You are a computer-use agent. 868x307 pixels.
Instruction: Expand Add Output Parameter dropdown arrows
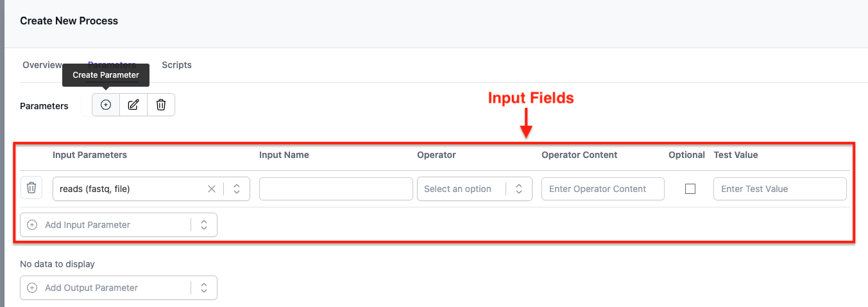204,288
